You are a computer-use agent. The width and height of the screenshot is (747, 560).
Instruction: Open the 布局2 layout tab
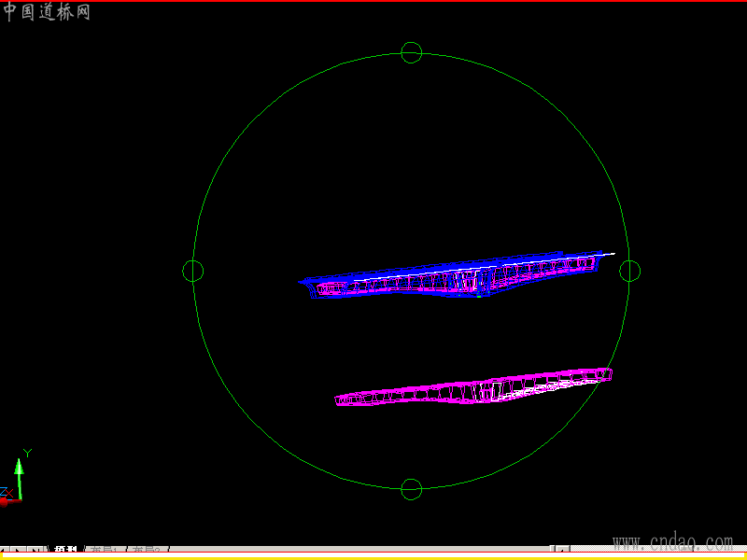147,550
